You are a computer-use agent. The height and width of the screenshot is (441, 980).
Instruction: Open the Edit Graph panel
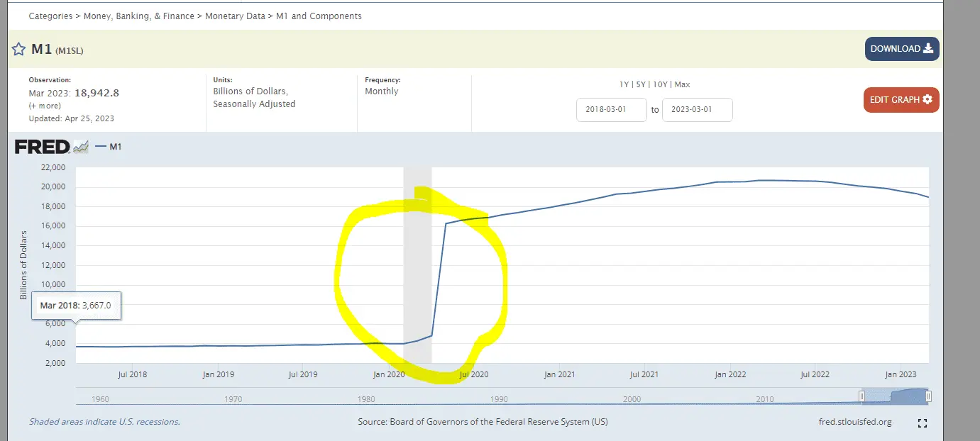[x=901, y=100]
